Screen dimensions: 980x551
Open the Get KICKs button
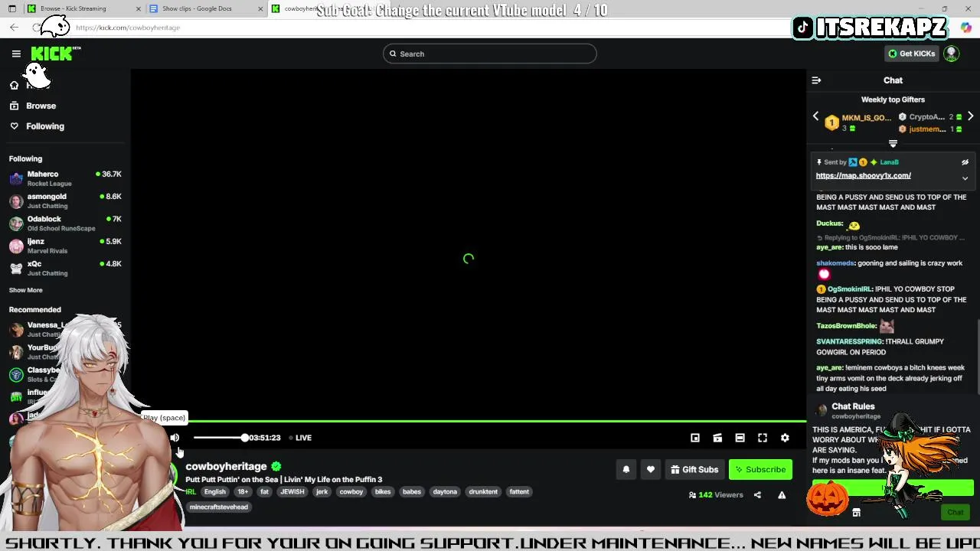911,54
